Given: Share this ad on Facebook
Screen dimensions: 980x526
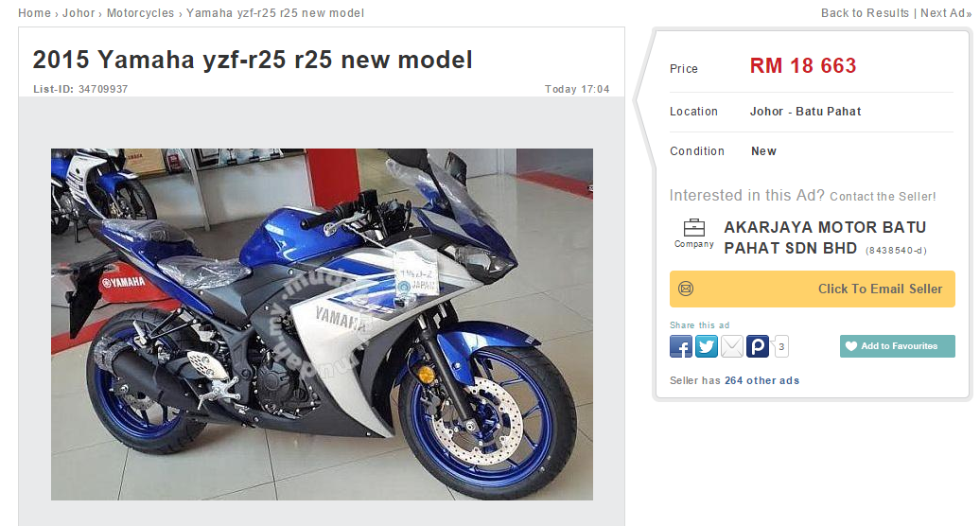Looking at the screenshot, I should 681,346.
